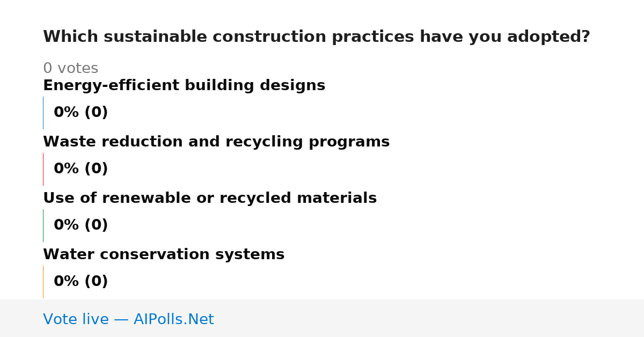The image size is (644, 337).
Task: Click the 0% (0) result for Water conservation
Action: pos(81,282)
